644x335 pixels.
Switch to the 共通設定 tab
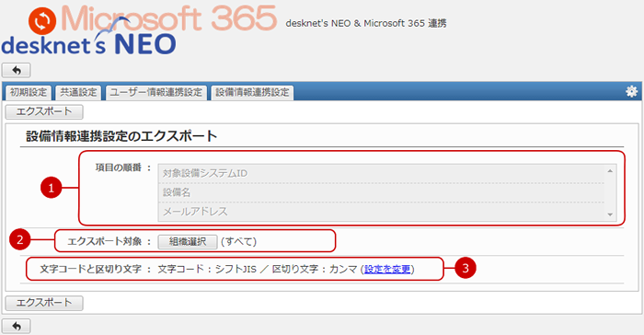78,92
